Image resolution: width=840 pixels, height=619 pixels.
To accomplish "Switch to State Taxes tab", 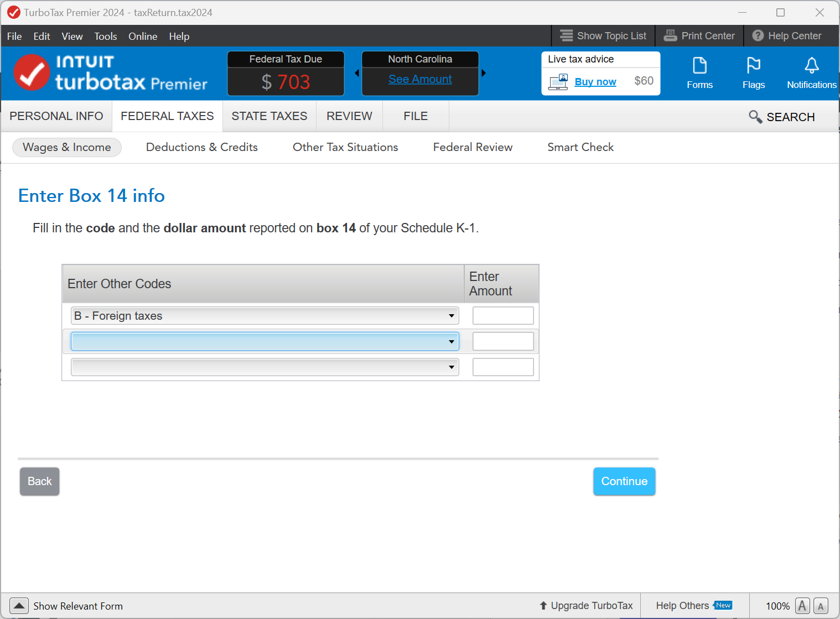I will tap(269, 116).
